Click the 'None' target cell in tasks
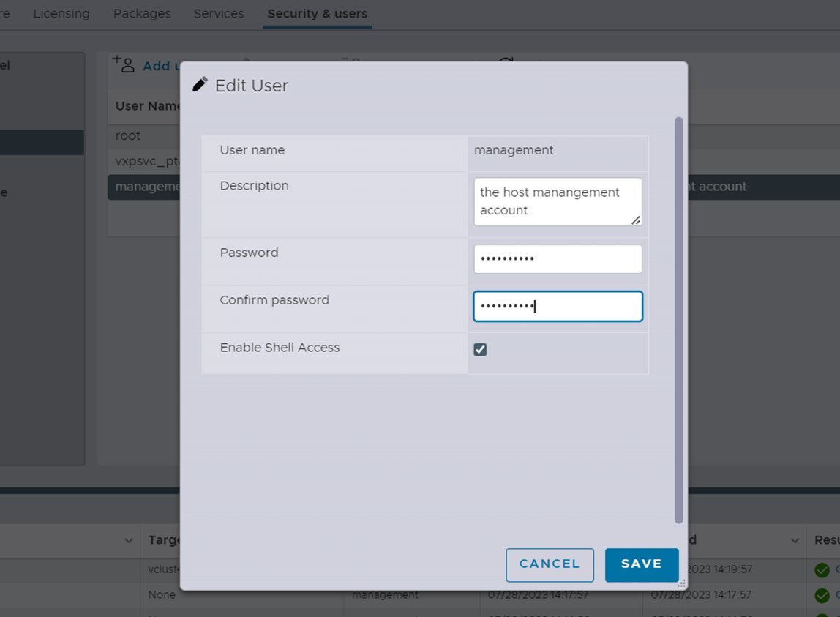 click(162, 595)
